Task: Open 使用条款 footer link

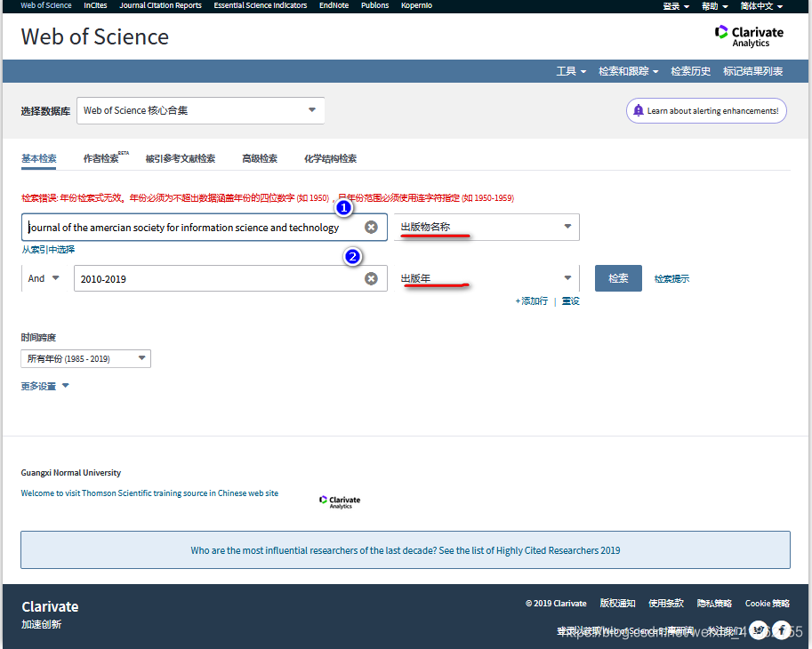Action: click(666, 604)
